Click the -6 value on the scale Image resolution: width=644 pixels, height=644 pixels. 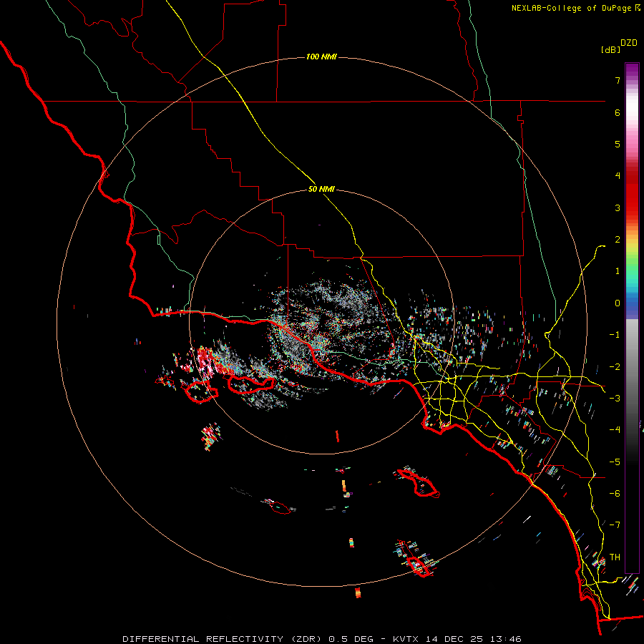pyautogui.click(x=615, y=494)
